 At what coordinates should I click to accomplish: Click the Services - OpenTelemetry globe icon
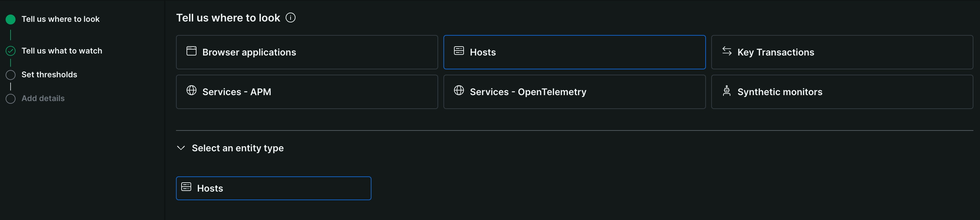pos(459,91)
